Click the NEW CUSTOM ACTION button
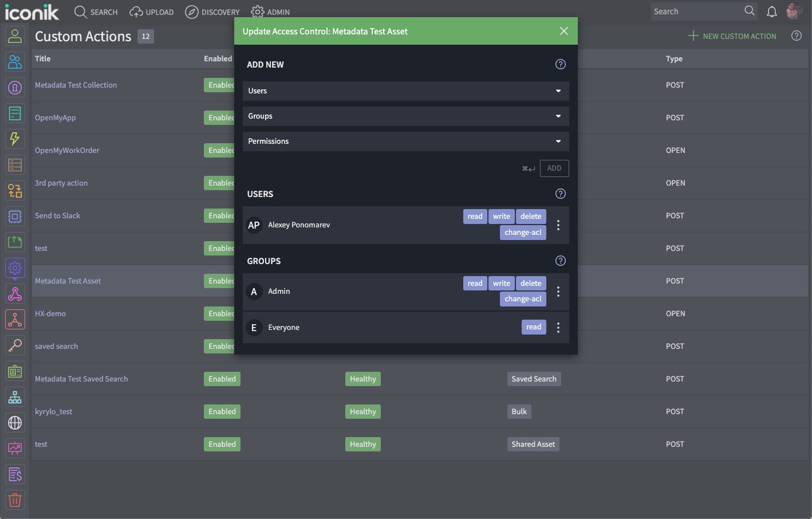The height and width of the screenshot is (519, 812). 732,36
